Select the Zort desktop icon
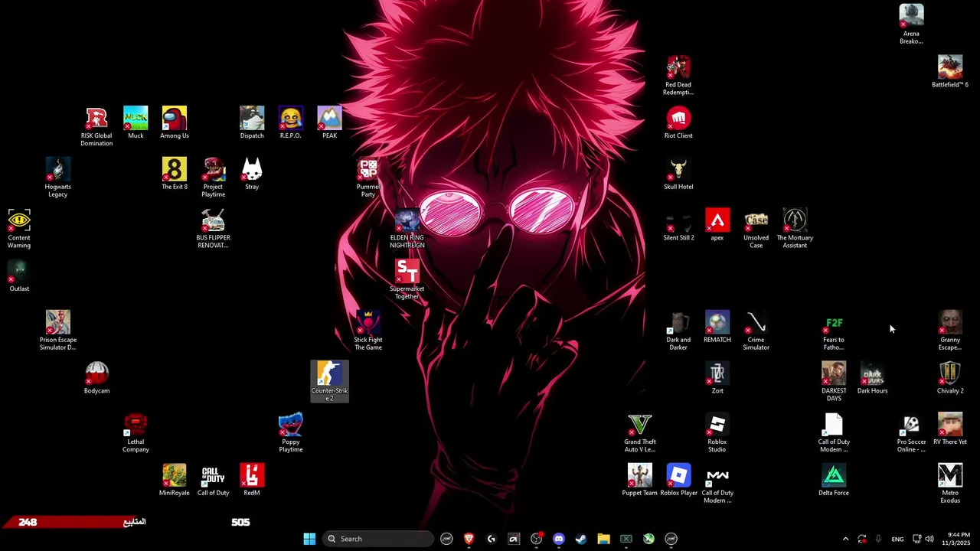Screen dimensions: 980x551 tap(717, 378)
